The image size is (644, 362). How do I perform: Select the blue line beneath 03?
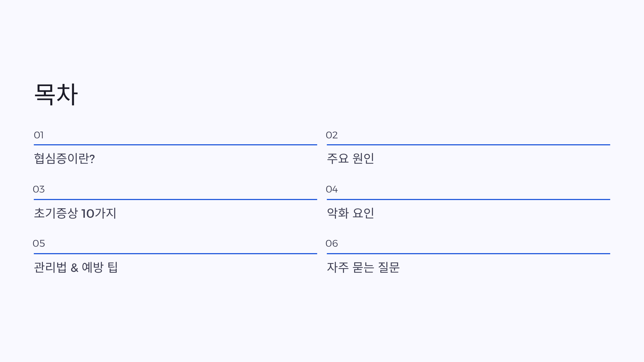(175, 200)
